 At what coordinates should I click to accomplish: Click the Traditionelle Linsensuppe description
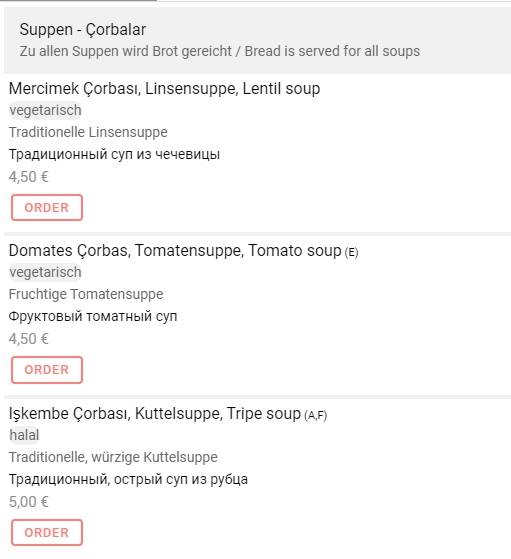click(x=88, y=132)
